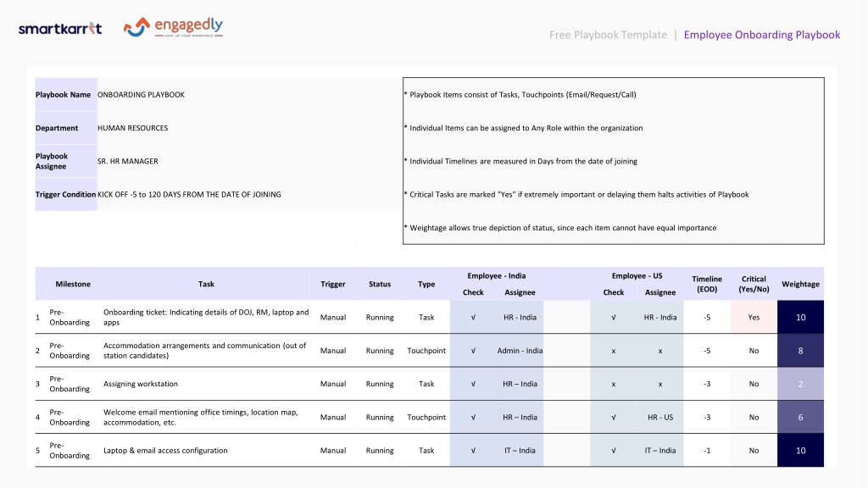Select the India check mark in row 1
The height and width of the screenshot is (488, 868).
click(473, 317)
